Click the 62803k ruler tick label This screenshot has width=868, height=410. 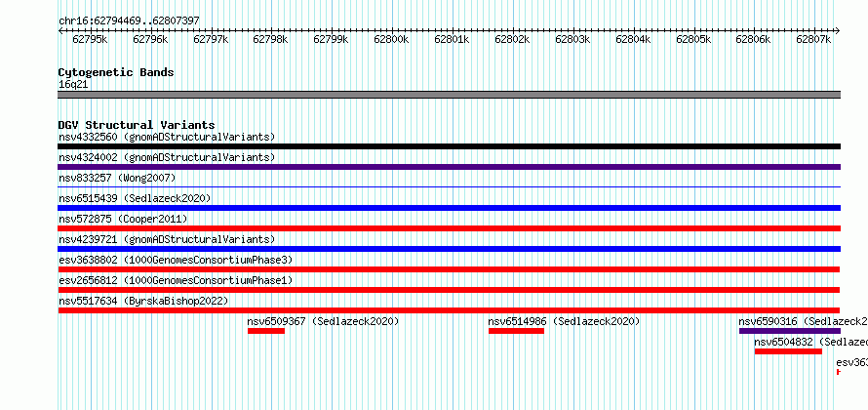(x=572, y=39)
